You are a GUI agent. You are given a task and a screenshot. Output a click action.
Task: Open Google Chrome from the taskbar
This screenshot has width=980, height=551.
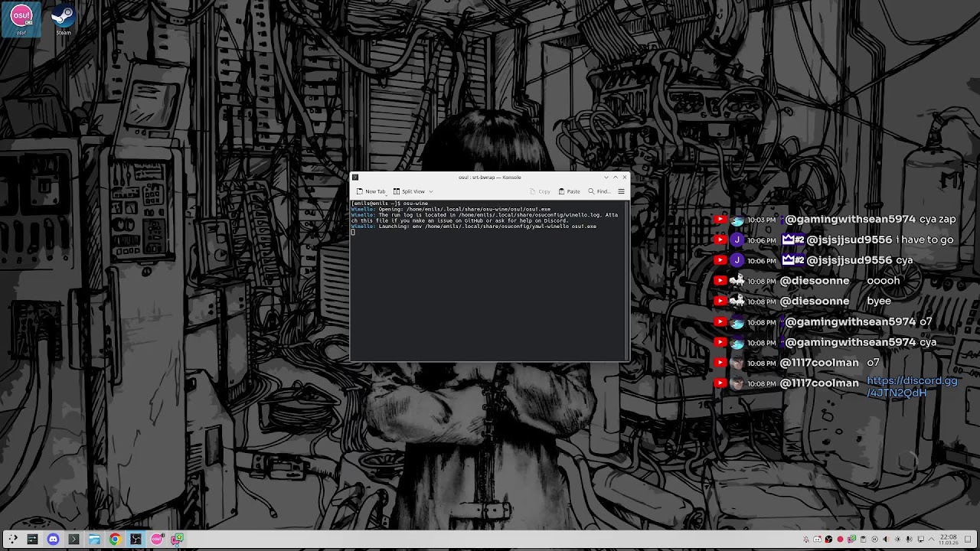[x=115, y=540]
